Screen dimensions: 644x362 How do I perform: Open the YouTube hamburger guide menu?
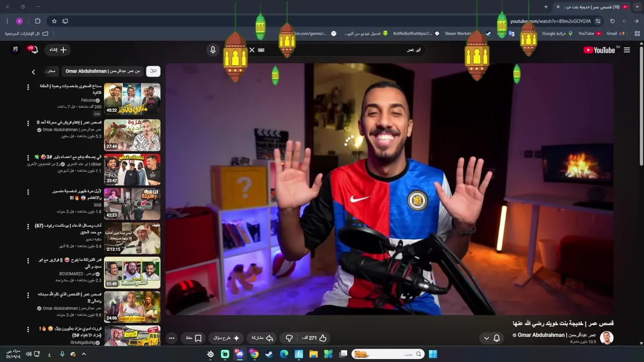tap(627, 50)
